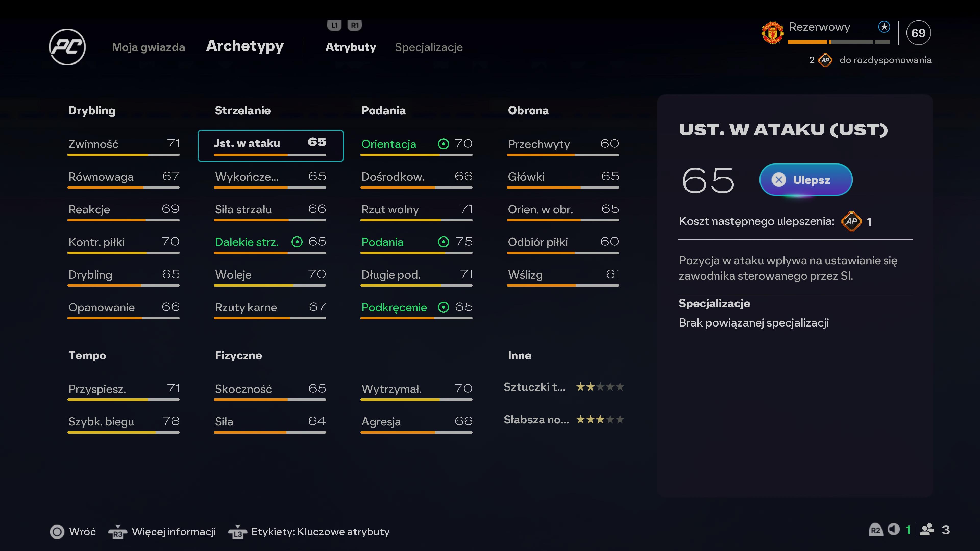Click the L1 bumper icon
Screen dimensions: 980x551
pos(334,26)
